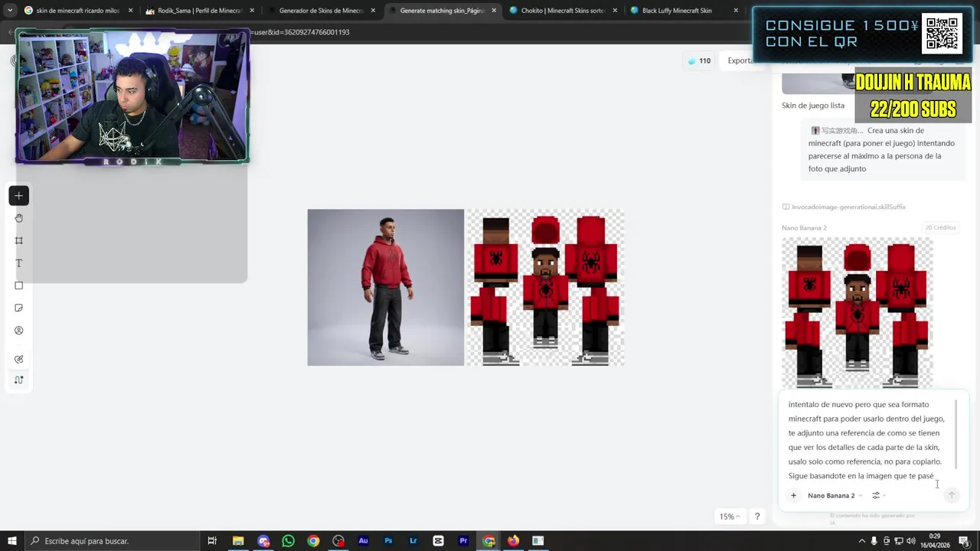
Task: Click the Invocadoimage-generationai.skillSuffix label
Action: tap(848, 207)
